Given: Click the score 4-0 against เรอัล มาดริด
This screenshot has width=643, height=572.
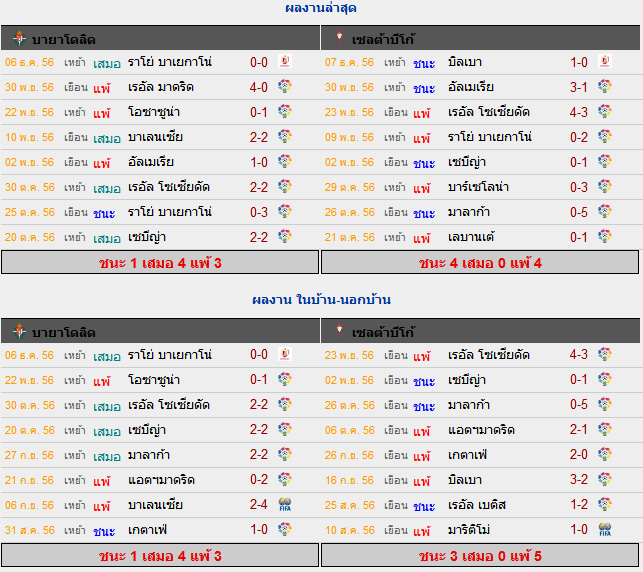Looking at the screenshot, I should 259,87.
